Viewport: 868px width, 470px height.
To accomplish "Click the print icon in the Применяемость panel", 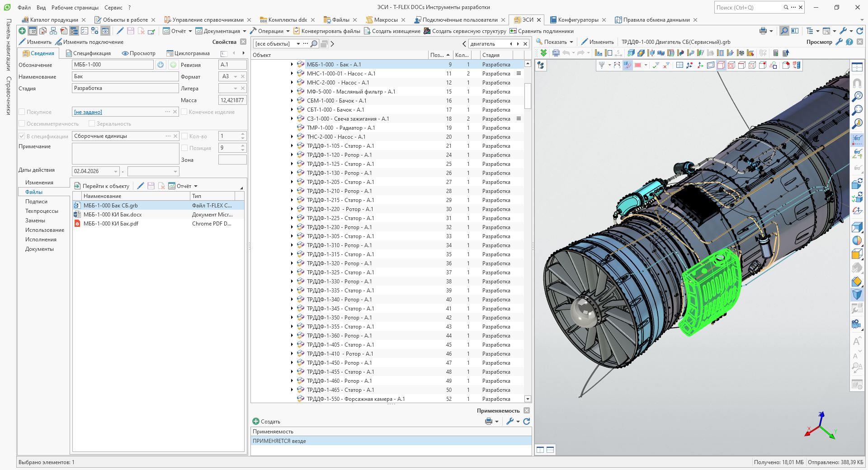I will (489, 421).
